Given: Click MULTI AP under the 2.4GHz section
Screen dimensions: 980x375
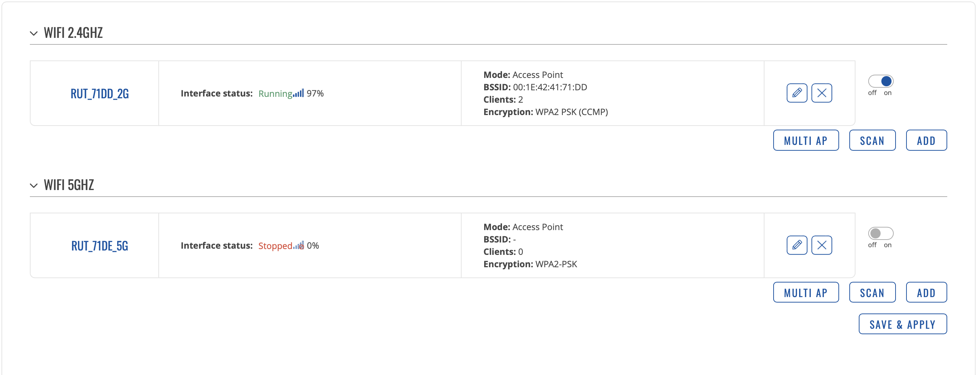Looking at the screenshot, I should 806,140.
